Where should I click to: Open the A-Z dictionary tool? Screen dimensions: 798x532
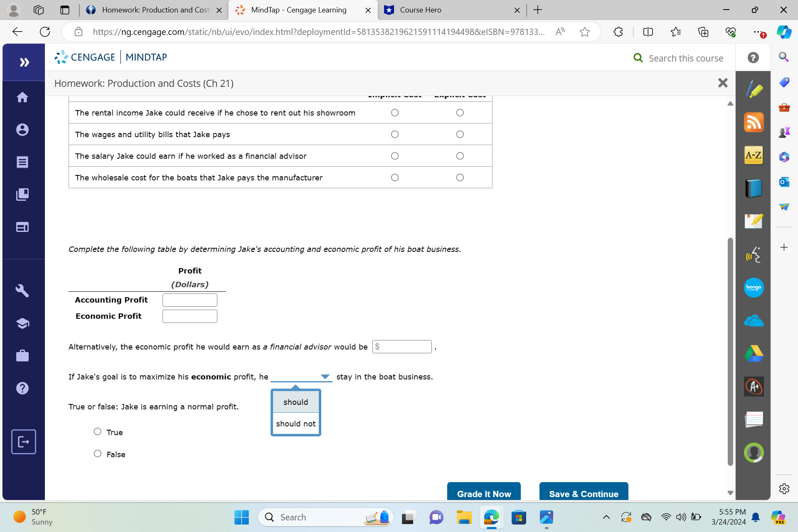[x=754, y=155]
